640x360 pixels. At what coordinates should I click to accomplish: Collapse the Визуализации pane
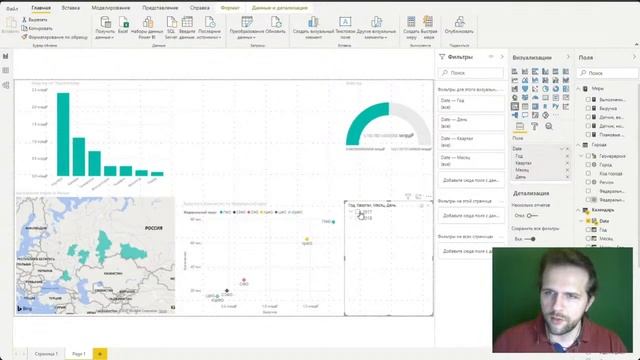[568, 57]
